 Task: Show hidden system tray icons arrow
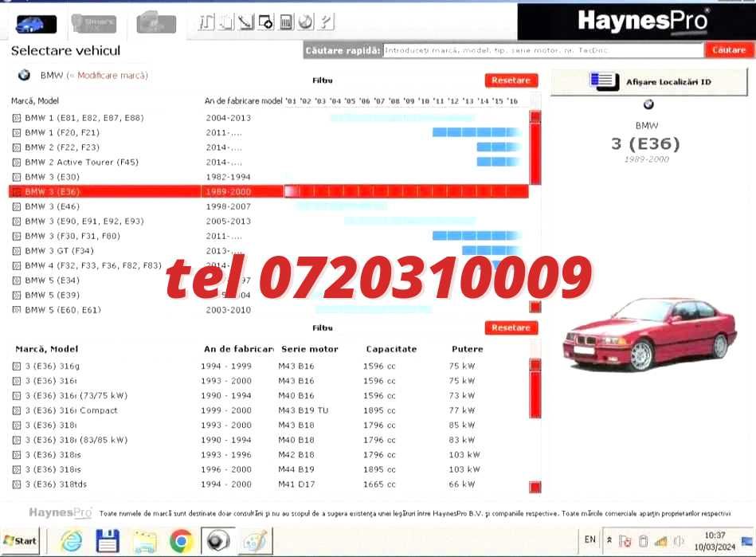pos(609,540)
